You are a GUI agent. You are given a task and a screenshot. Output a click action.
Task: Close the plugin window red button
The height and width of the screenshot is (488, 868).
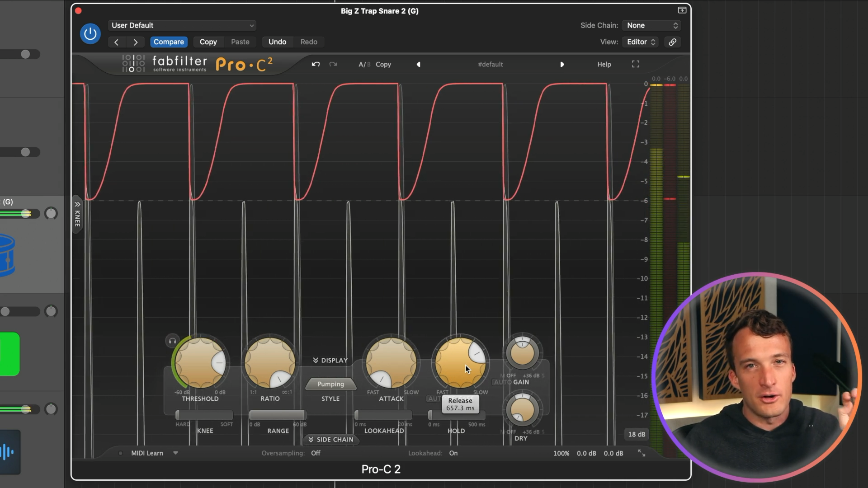[x=78, y=10]
